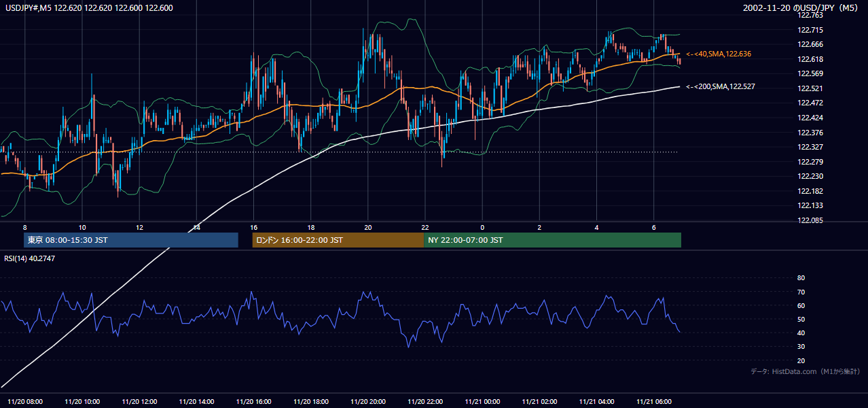Click the 11/21 02:00 time label
The width and height of the screenshot is (868, 408).
(x=539, y=401)
